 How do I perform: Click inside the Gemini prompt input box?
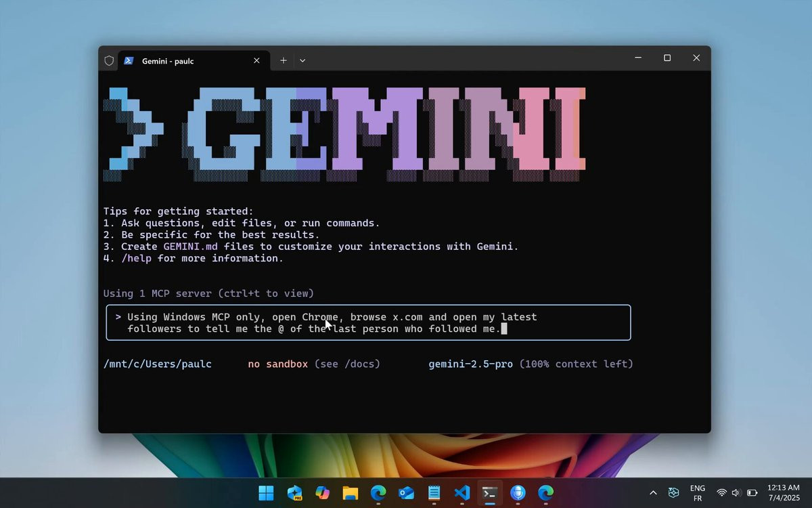pos(369,322)
